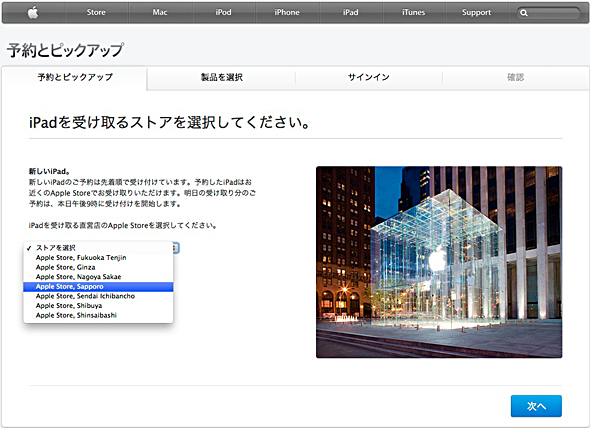Choose Apple Store, Fukuoka Tenjin

tap(98, 257)
